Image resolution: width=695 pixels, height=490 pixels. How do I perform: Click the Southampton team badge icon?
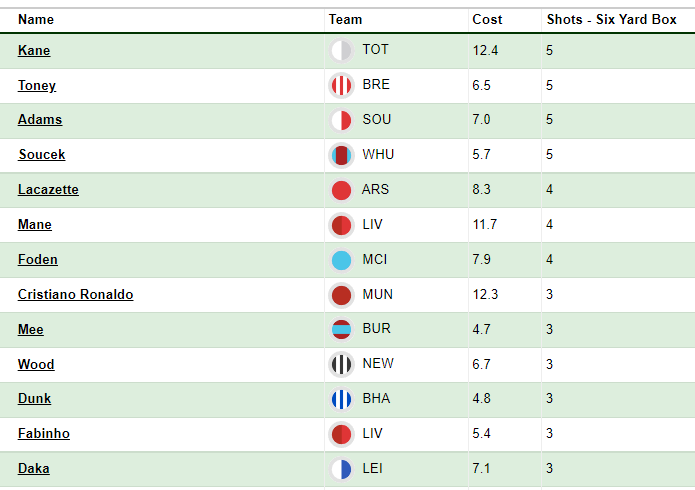[x=341, y=120]
